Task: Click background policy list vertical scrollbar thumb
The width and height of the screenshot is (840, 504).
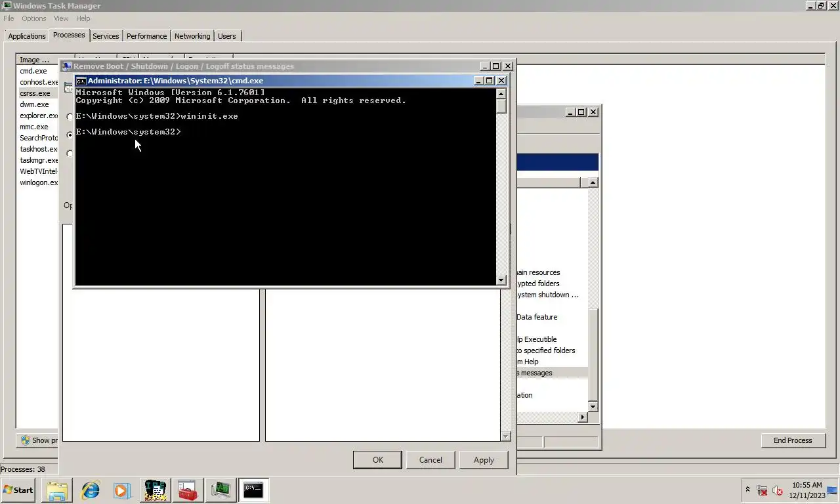Action: pos(593,354)
